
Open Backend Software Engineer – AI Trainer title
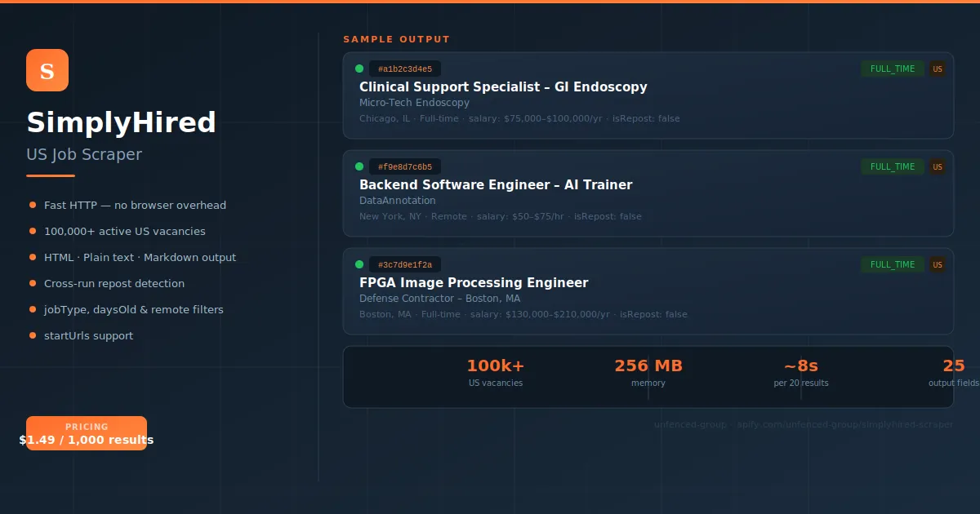click(x=496, y=185)
